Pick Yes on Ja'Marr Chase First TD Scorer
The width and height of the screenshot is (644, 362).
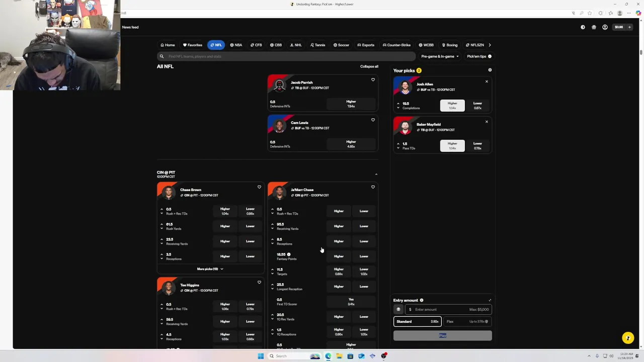pyautogui.click(x=351, y=302)
